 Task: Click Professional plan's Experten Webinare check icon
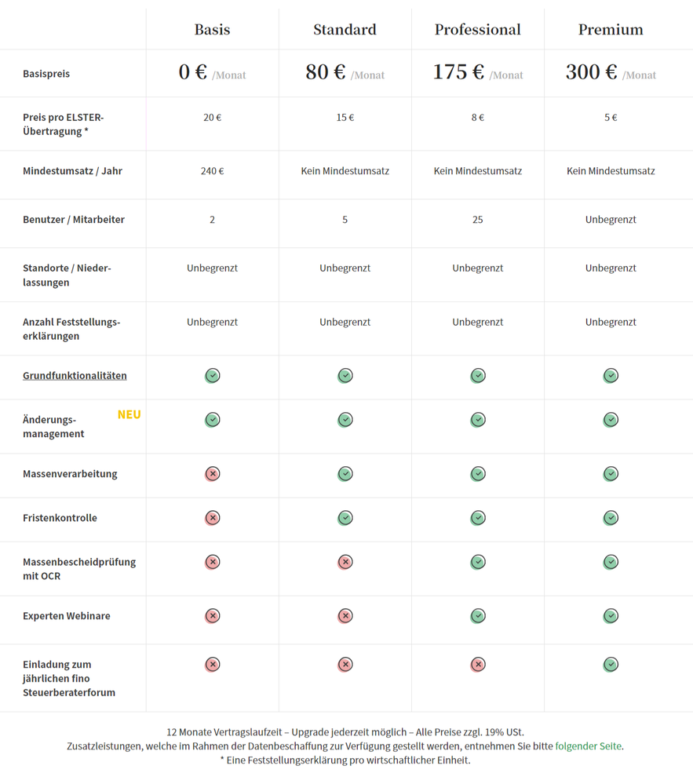[478, 616]
